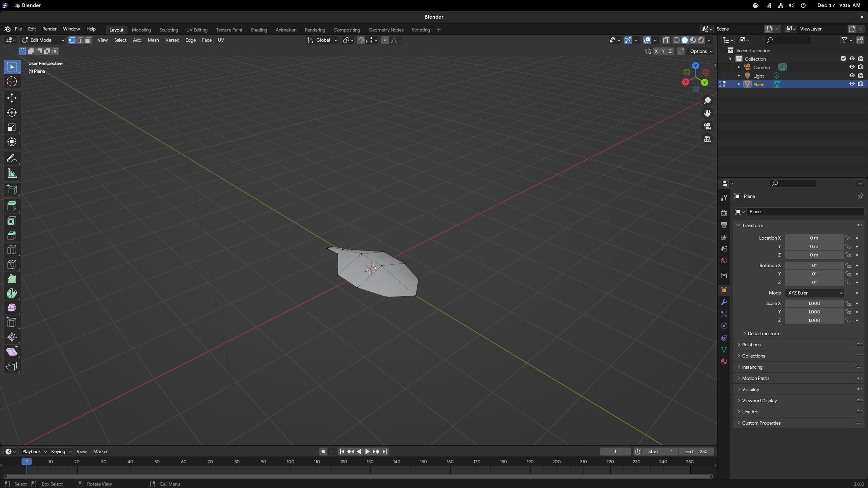The height and width of the screenshot is (488, 868).
Task: Enable vertex select mode
Action: 72,40
